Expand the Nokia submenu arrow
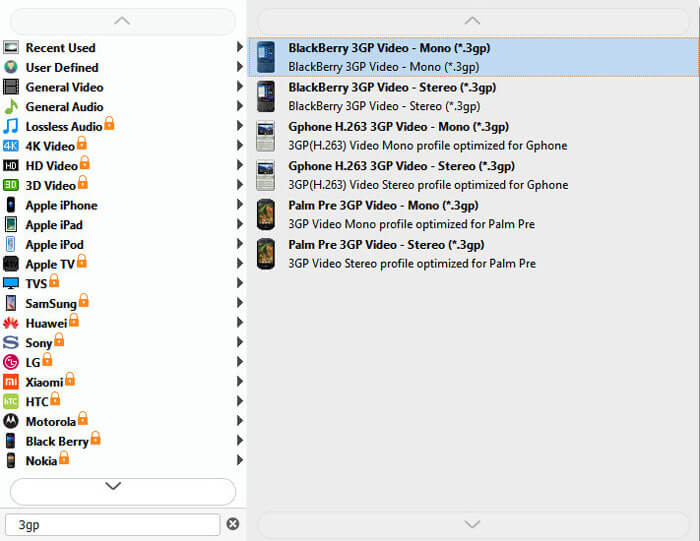 point(240,460)
